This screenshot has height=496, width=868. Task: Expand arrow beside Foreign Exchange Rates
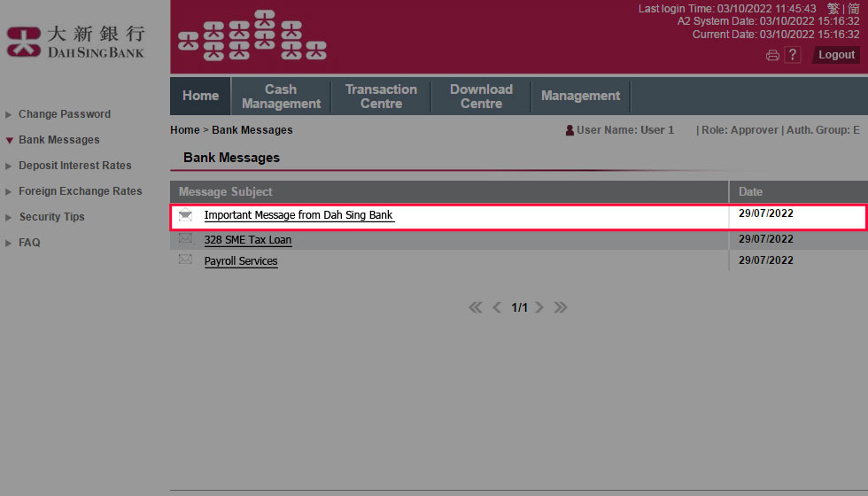8,191
